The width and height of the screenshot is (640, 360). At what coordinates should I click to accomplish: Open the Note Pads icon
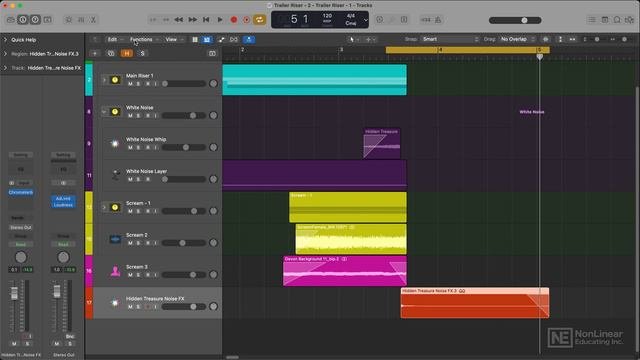coord(604,20)
